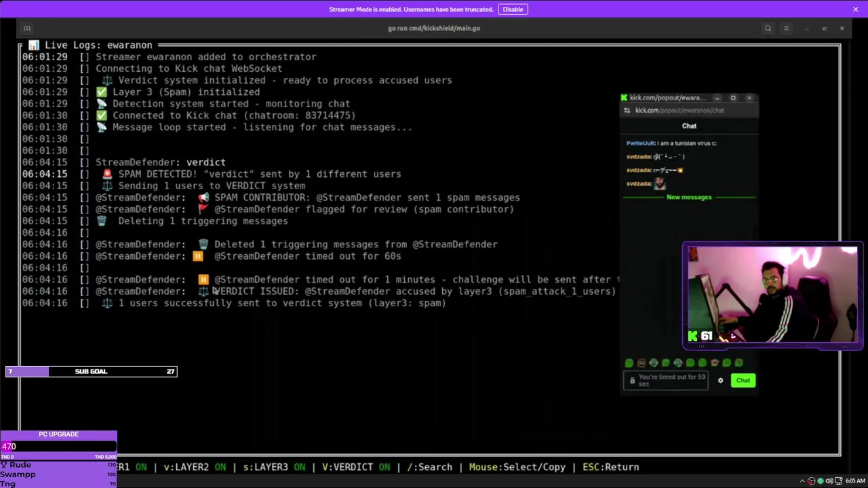Click the PwNeUuR 'tunisian virus' chat message
This screenshot has height=488, width=868.
[x=671, y=143]
